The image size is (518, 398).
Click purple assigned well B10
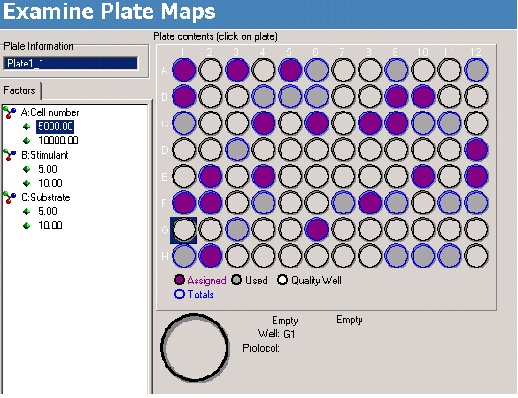click(x=423, y=97)
